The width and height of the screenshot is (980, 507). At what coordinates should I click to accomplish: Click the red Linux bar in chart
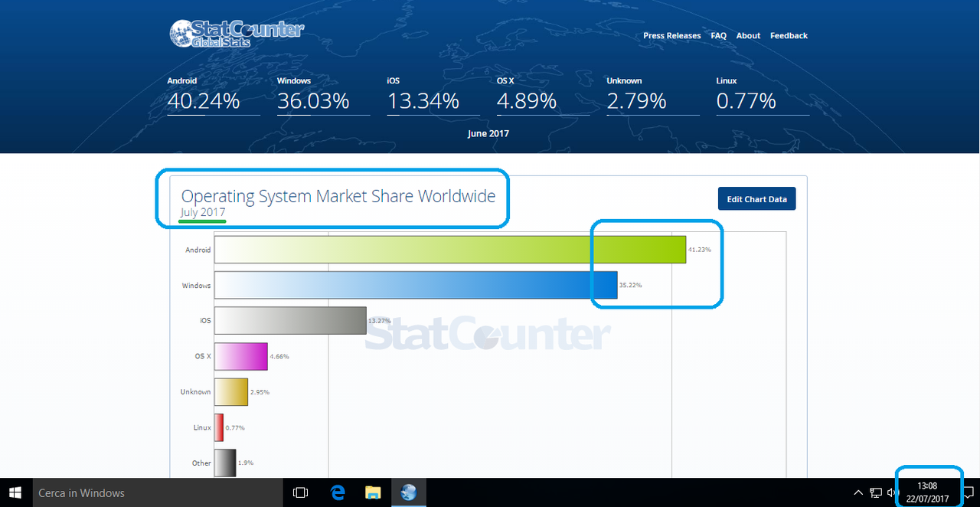tap(219, 427)
